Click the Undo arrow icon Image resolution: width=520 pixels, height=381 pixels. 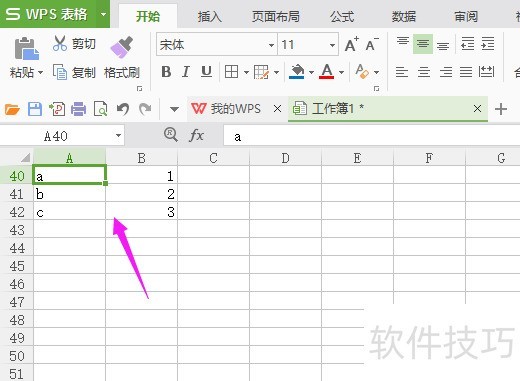point(123,109)
